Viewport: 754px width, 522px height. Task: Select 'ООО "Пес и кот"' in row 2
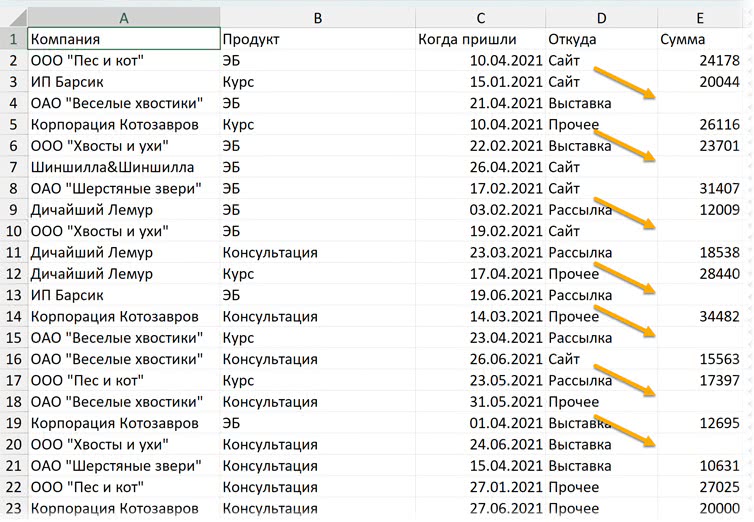124,61
